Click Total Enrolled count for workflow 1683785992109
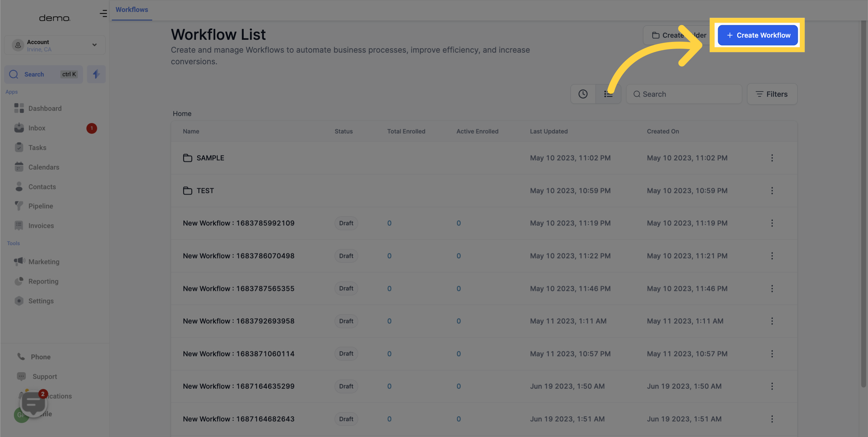868x437 pixels. [x=389, y=223]
